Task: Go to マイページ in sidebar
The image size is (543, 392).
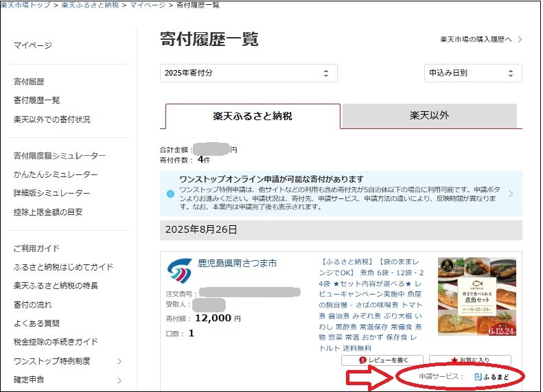Action: (x=33, y=45)
